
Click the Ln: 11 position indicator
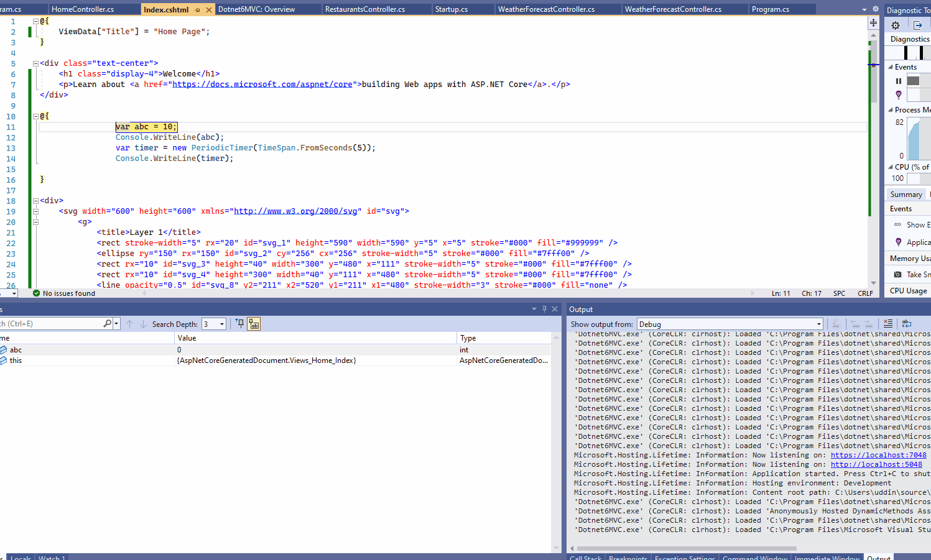pyautogui.click(x=780, y=293)
